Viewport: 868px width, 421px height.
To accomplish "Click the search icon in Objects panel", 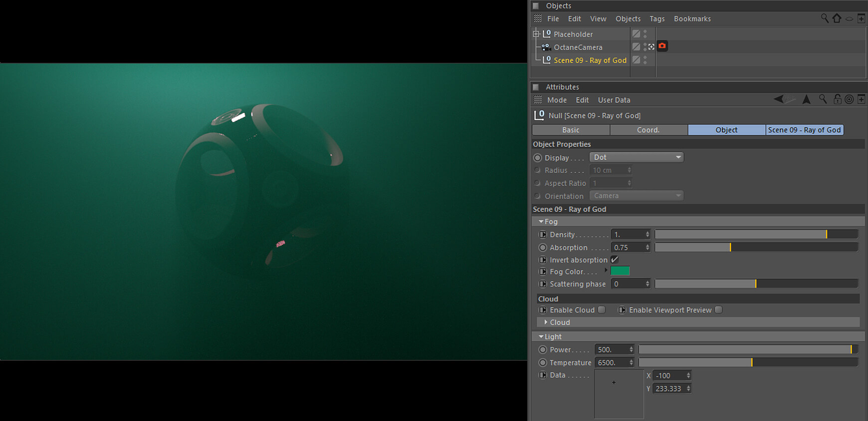I will (x=825, y=18).
